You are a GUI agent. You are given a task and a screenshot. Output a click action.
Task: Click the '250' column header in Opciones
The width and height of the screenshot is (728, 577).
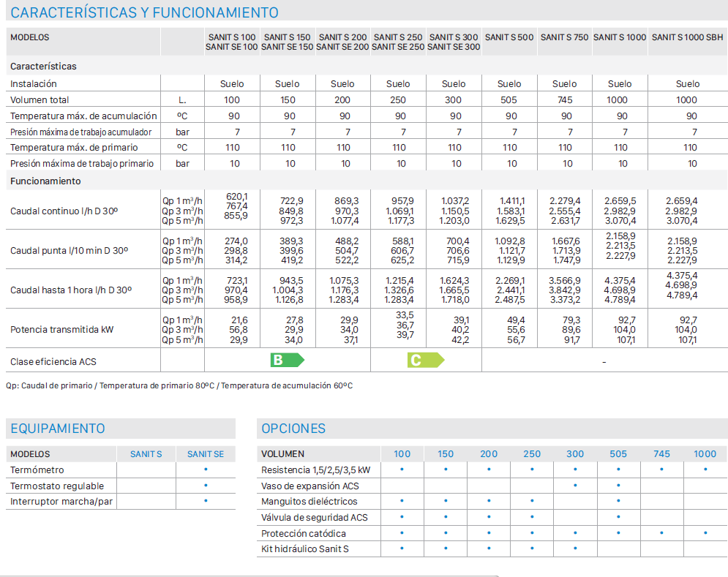pyautogui.click(x=532, y=454)
